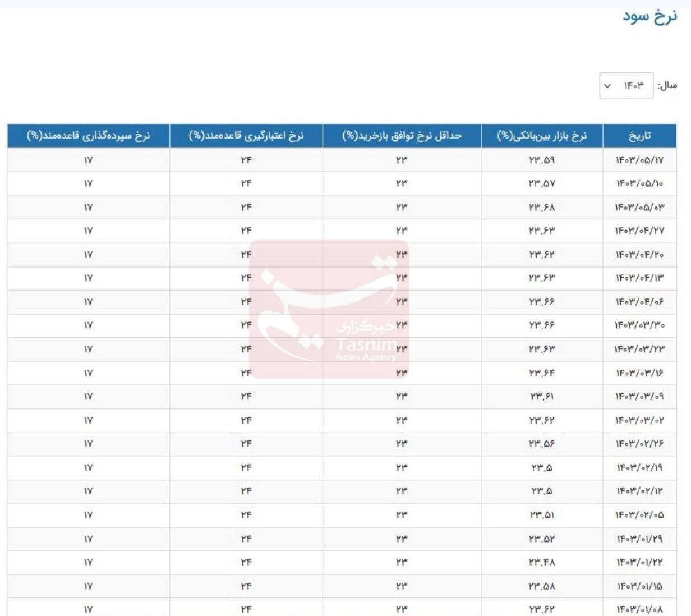
Task: Click the حداقل نرخ توافق بازخرید header
Action: point(402,136)
